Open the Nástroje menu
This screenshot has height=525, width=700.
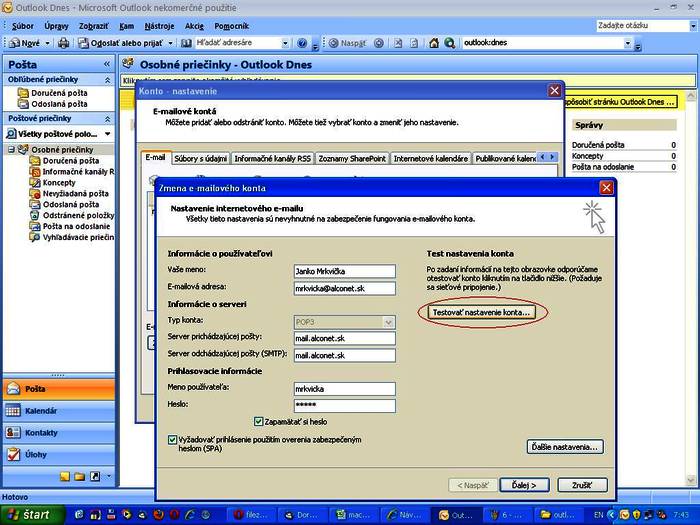pyautogui.click(x=159, y=26)
